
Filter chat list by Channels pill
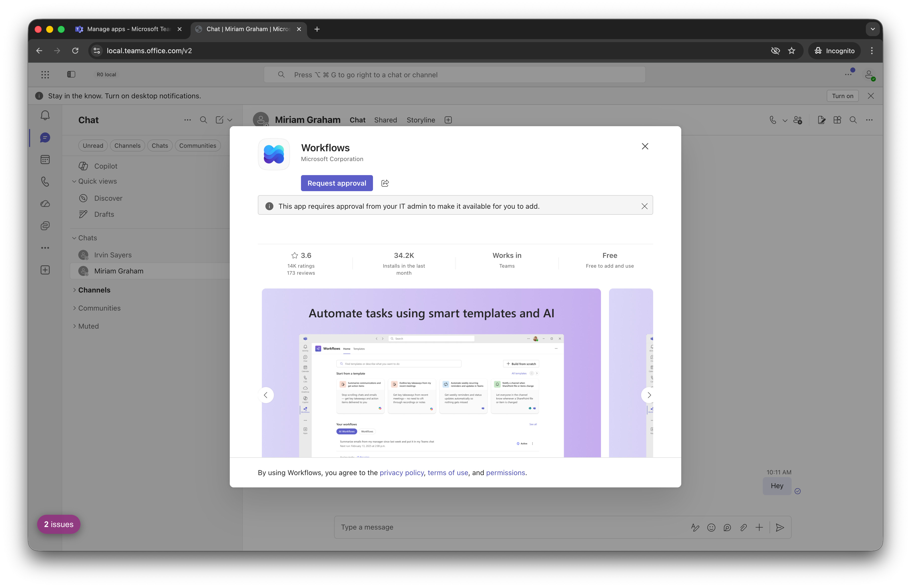tap(127, 145)
